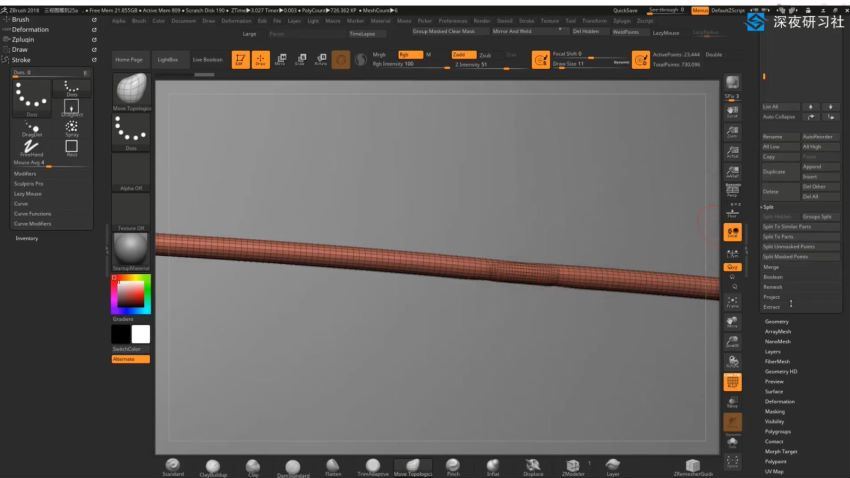The width and height of the screenshot is (850, 478).
Task: Click the Frame view icon
Action: (732, 302)
